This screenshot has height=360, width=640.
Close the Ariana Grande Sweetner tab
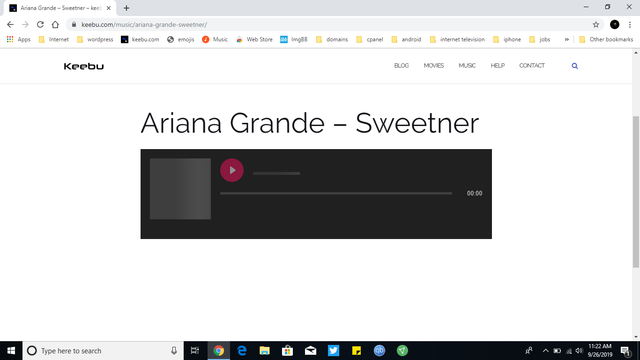pos(109,8)
